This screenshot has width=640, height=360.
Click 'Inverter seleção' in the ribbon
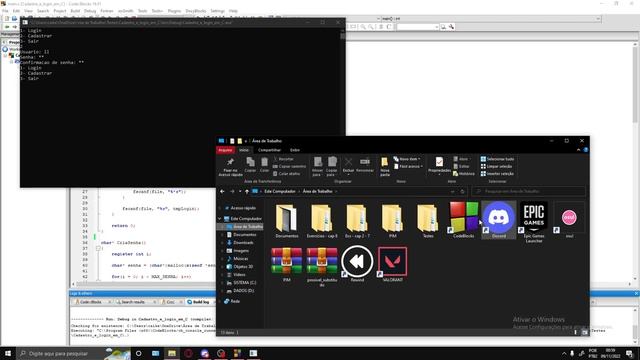(x=497, y=174)
